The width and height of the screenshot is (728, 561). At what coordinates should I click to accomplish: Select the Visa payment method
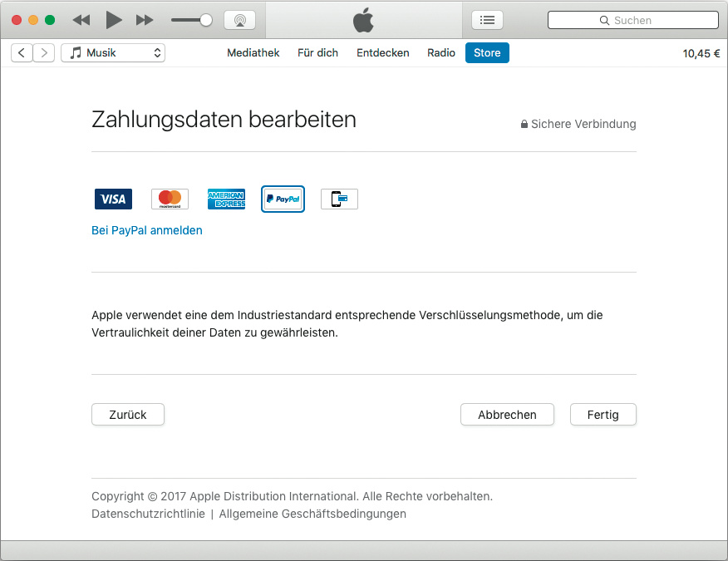tap(113, 199)
